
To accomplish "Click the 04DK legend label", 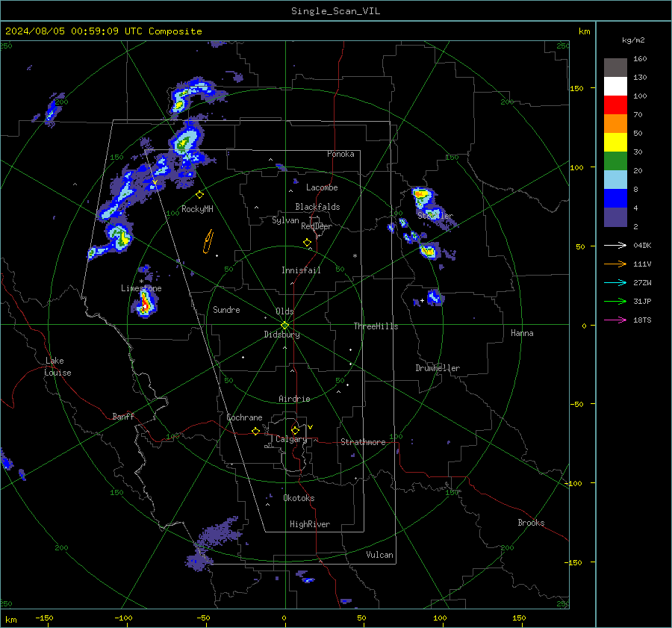I will click(642, 245).
